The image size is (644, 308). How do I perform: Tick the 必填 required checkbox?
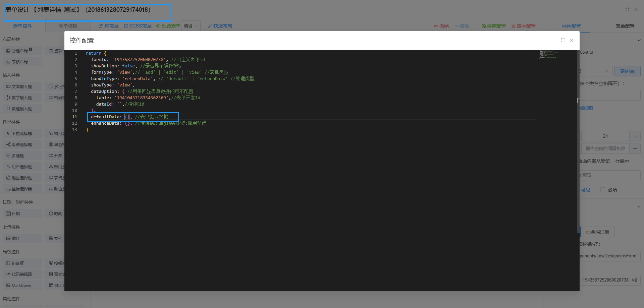(x=603, y=190)
